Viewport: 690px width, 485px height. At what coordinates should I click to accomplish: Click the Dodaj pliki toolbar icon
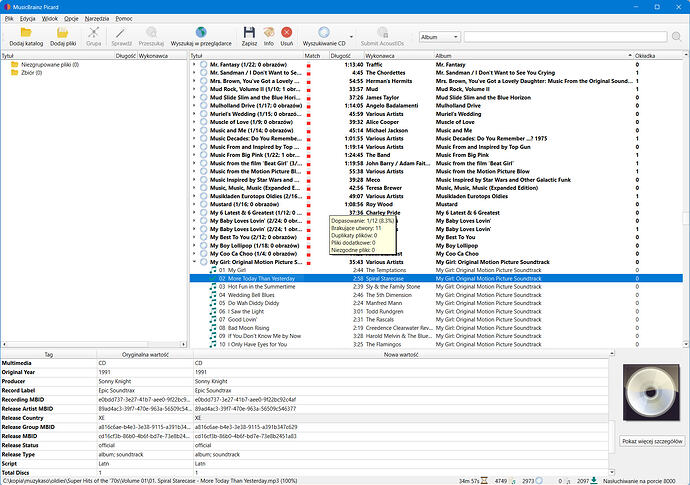click(x=62, y=32)
